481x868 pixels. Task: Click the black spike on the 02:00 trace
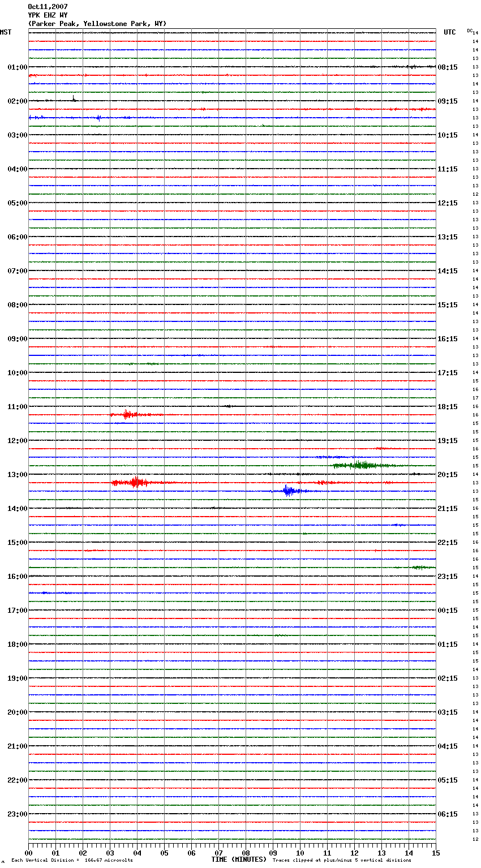coord(74,99)
